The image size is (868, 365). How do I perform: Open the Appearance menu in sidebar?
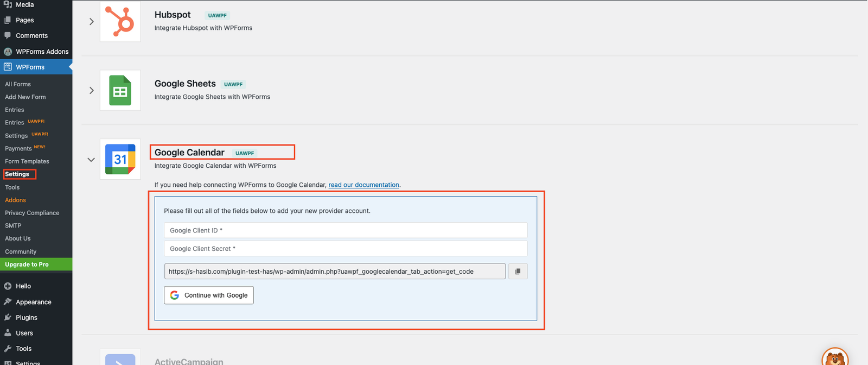click(x=33, y=302)
